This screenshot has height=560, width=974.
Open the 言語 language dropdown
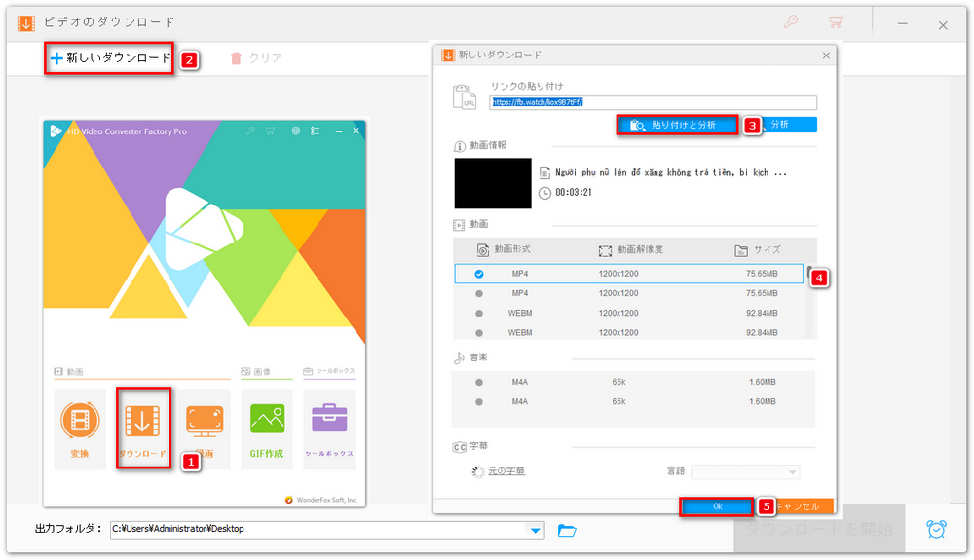point(745,471)
